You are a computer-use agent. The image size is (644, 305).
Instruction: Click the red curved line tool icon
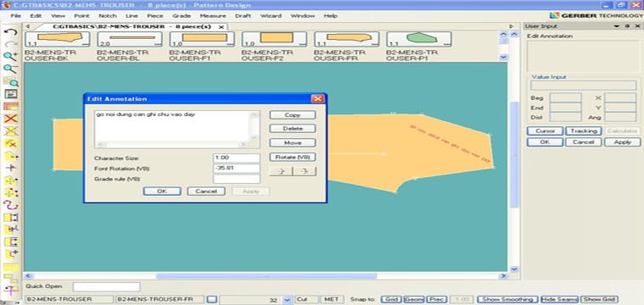tap(11, 205)
